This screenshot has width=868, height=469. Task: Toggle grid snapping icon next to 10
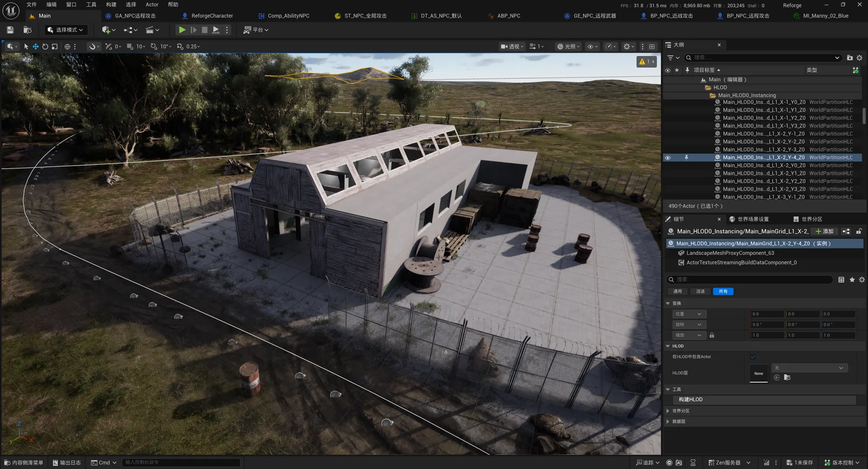130,47
